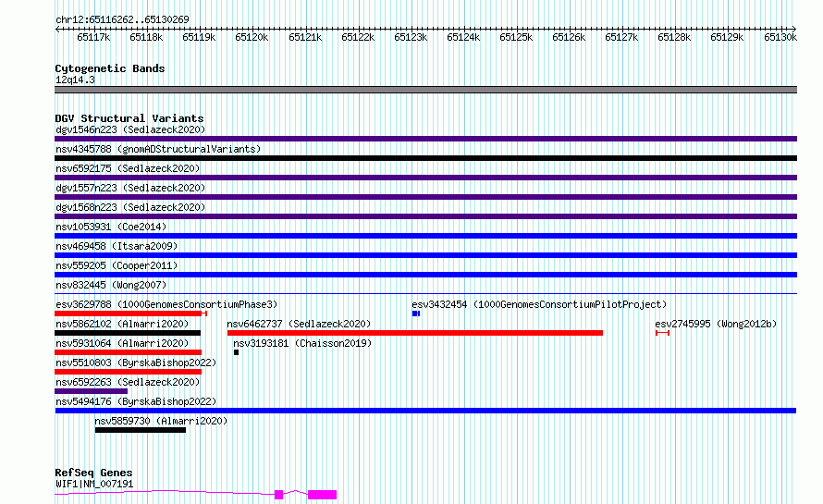
Task: Select the small blue esv3432454 variant marker
Action: click(416, 313)
